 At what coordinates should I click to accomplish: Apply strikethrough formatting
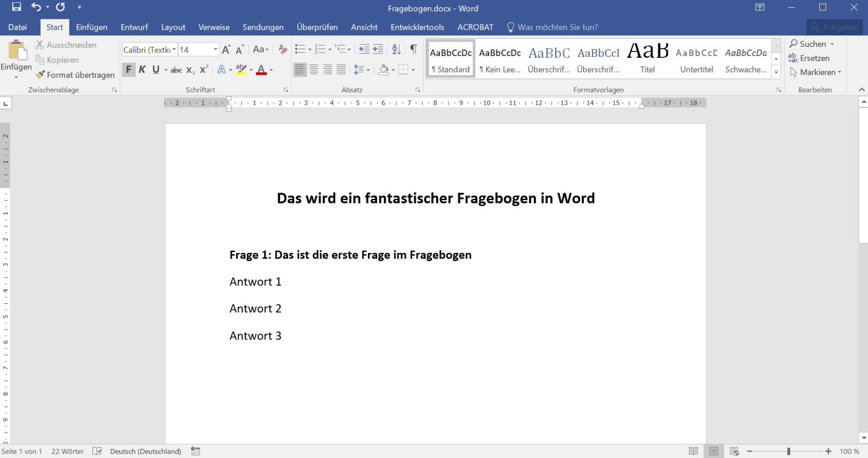click(x=176, y=69)
